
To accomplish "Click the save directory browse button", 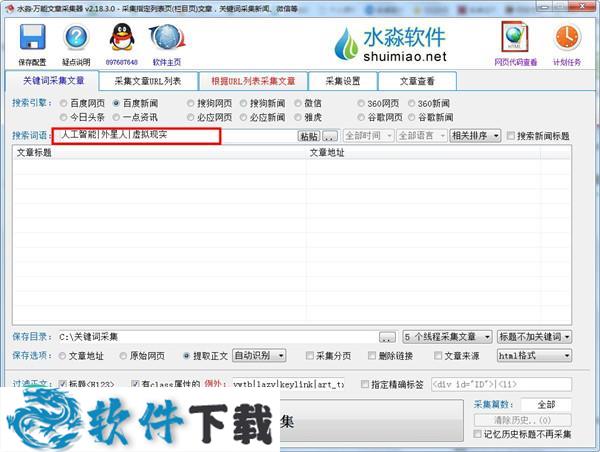I will [x=387, y=337].
